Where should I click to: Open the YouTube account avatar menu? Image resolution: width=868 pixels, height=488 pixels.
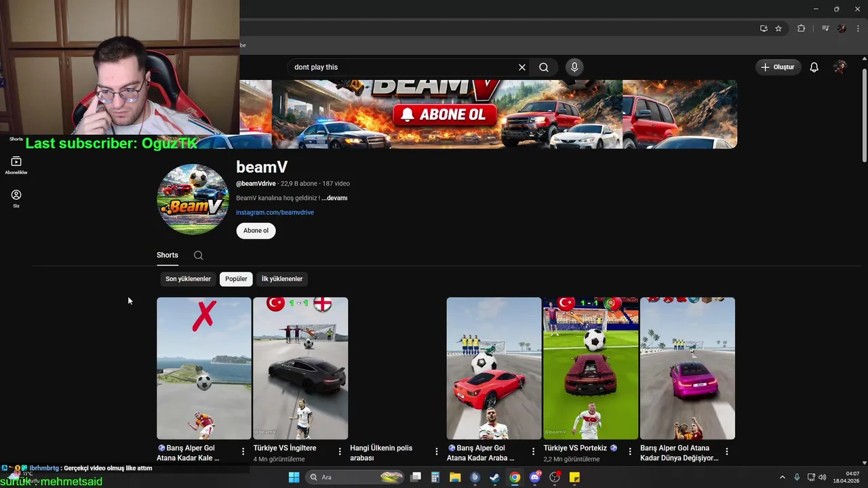(x=840, y=67)
